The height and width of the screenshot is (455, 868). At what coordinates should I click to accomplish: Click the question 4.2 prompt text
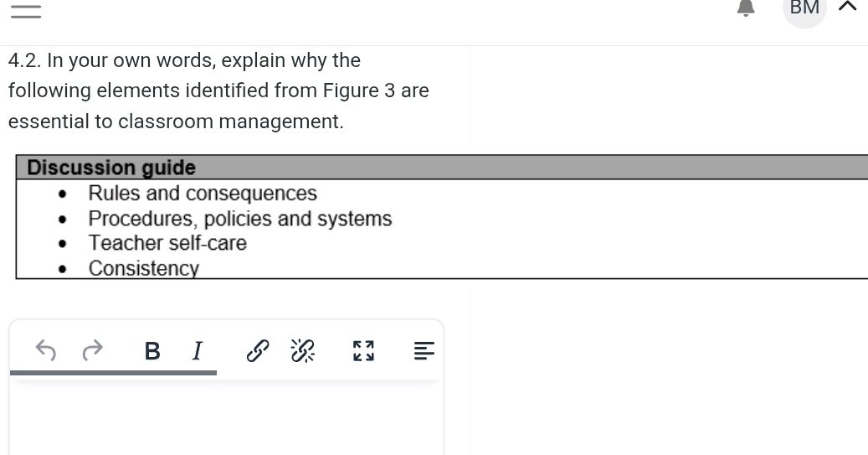(218, 90)
